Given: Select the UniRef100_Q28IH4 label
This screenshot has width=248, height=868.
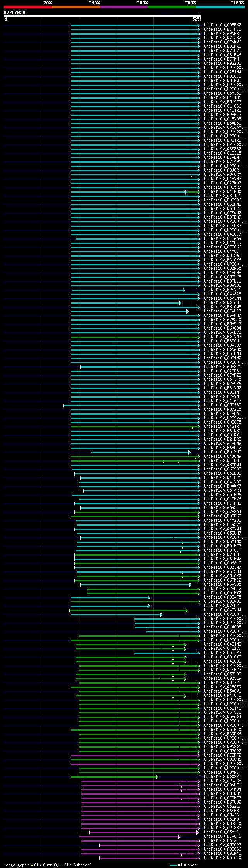Looking at the screenshot, I should click(x=222, y=72).
